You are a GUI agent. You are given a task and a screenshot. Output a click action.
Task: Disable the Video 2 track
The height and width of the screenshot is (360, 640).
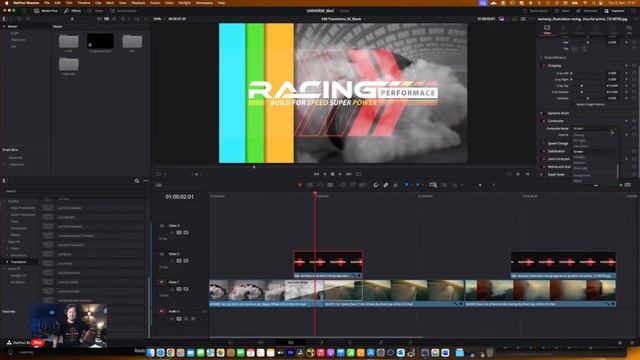(186, 260)
